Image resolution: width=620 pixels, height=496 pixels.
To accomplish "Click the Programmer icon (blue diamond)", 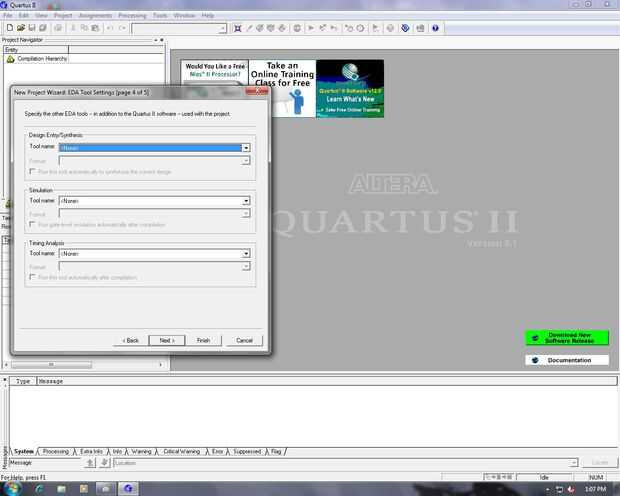I will click(405, 28).
